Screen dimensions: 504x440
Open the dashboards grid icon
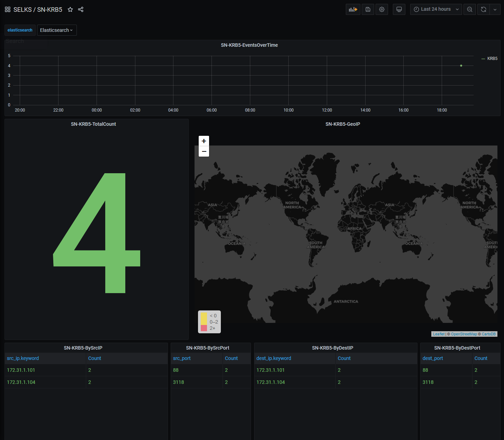pyautogui.click(x=8, y=9)
